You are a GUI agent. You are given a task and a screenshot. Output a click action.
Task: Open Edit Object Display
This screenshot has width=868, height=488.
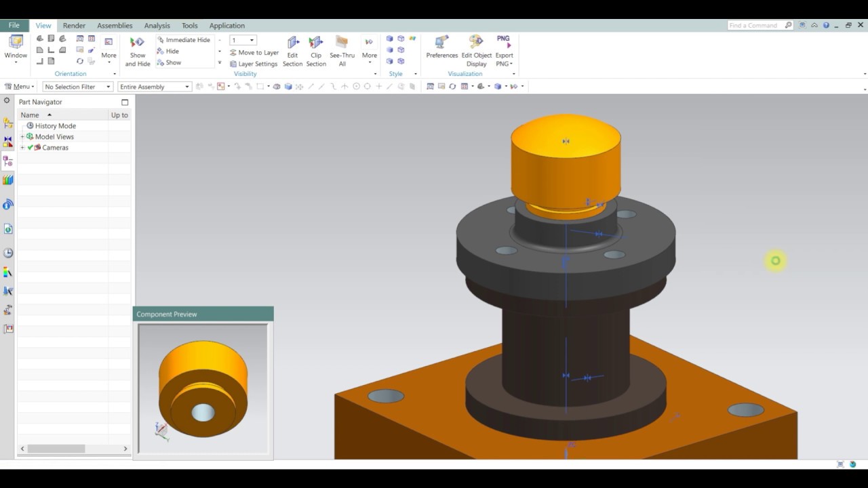[477, 52]
